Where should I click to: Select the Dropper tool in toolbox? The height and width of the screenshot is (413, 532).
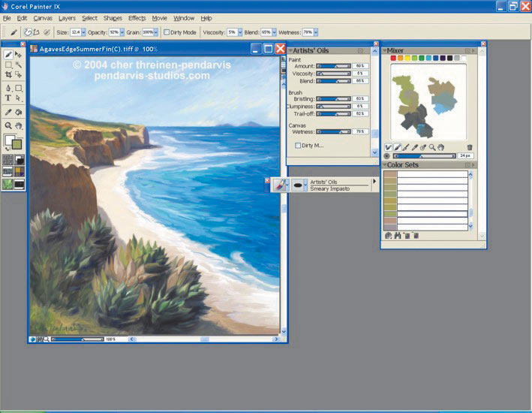pos(8,112)
